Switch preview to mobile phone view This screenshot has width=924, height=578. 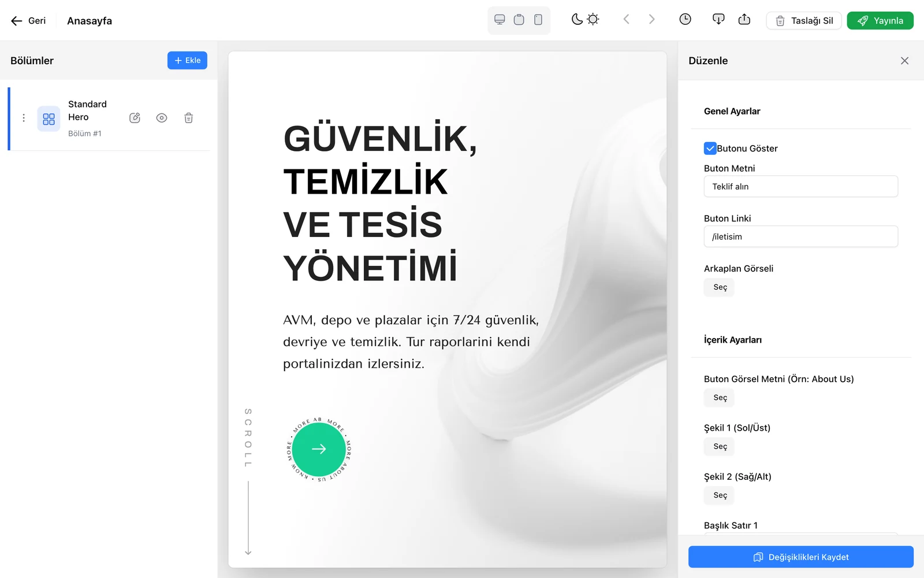click(x=538, y=20)
